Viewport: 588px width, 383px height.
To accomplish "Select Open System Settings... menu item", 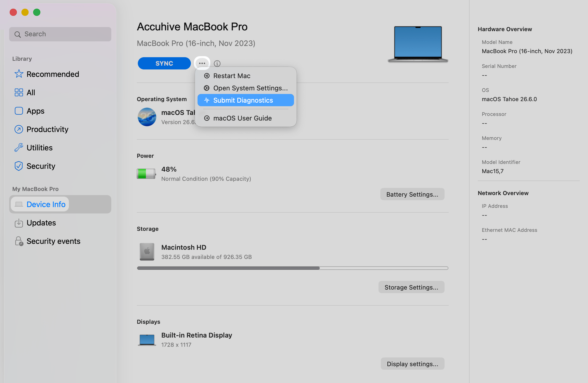I will [246, 88].
